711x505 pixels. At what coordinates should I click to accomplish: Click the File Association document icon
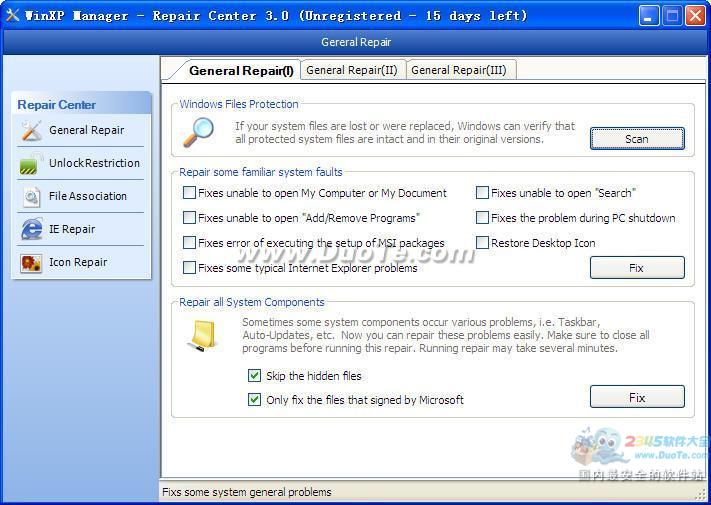[31, 197]
